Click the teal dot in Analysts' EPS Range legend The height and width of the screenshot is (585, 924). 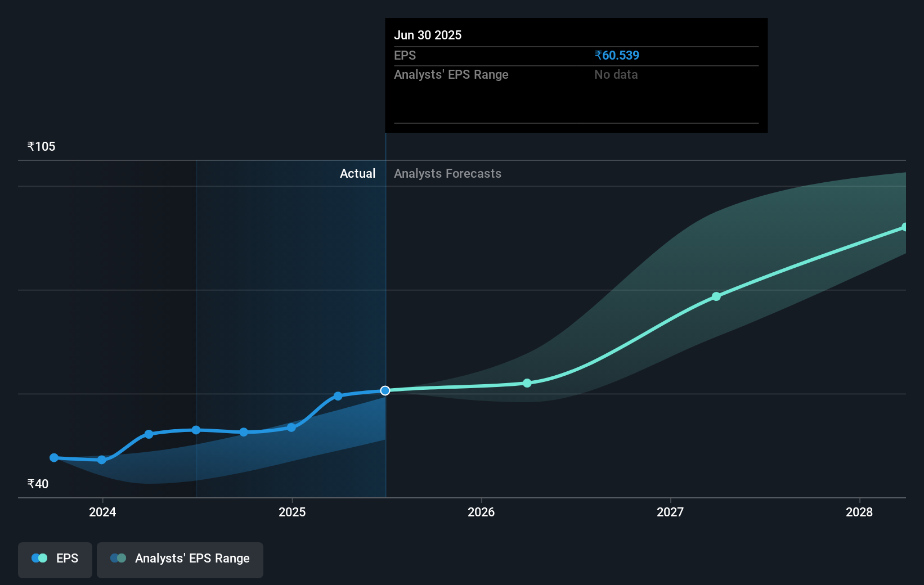[x=122, y=557]
